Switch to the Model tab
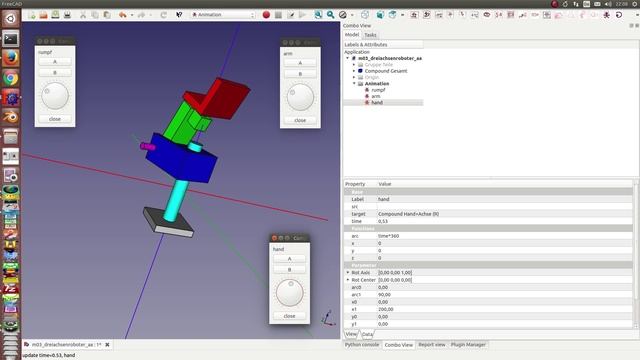 352,35
